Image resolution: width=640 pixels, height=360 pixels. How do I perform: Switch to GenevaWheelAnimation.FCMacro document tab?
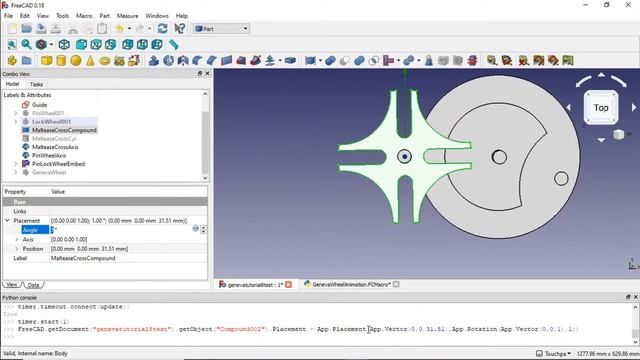click(351, 284)
